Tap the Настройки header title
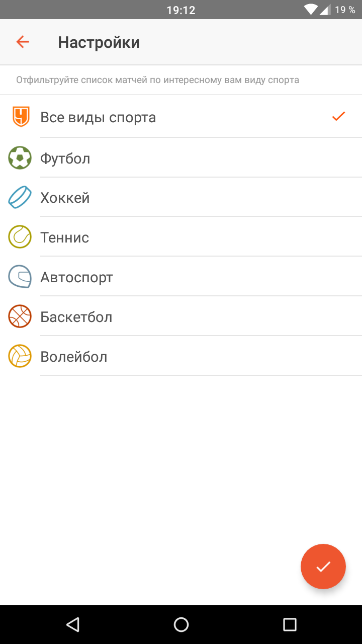This screenshot has width=362, height=644. point(99,42)
